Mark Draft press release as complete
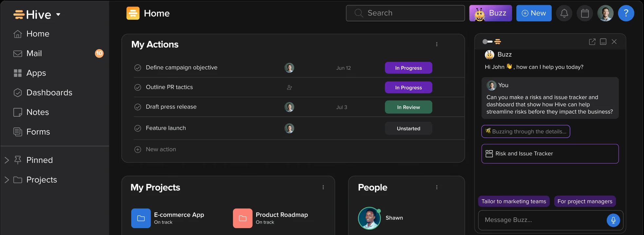This screenshot has height=235, width=644. pos(138,107)
